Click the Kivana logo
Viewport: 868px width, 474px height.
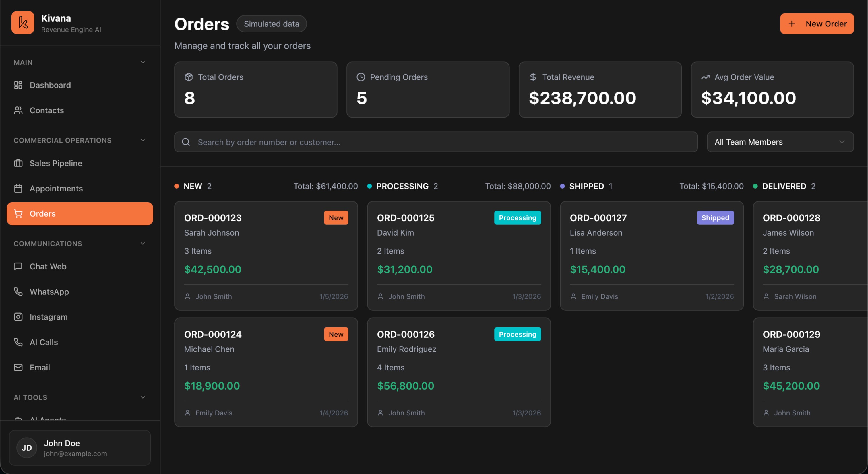(22, 22)
